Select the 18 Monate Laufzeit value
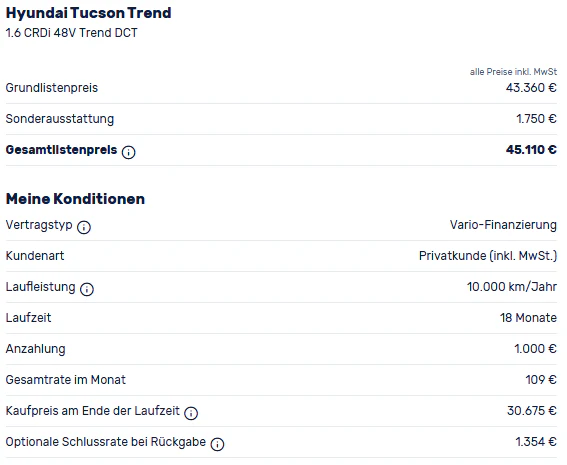This screenshot has height=465, width=567. pyautogui.click(x=528, y=318)
